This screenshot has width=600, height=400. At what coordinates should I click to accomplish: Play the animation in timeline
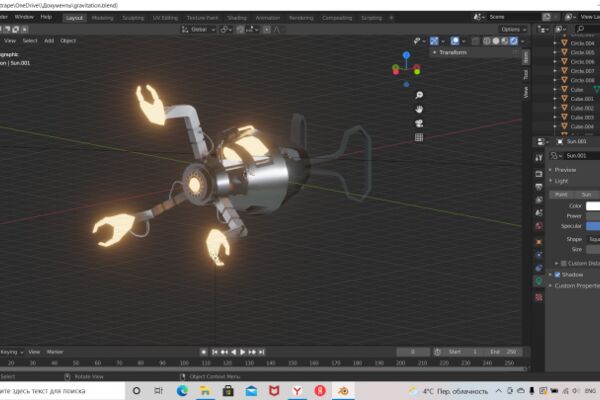tap(242, 352)
